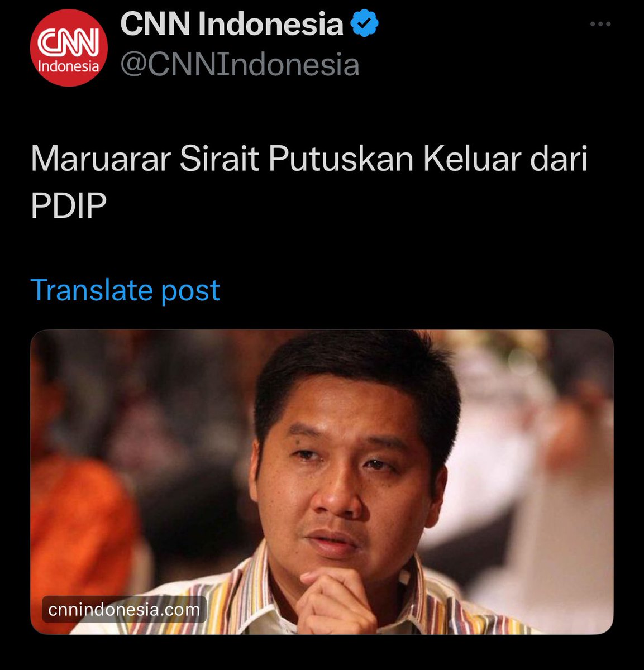Open the article preview image card

tap(322, 482)
